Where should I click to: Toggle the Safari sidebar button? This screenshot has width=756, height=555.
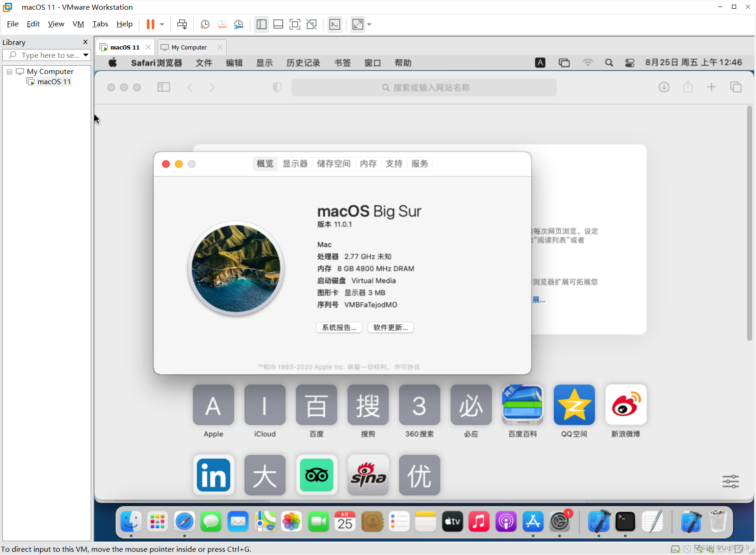point(164,87)
